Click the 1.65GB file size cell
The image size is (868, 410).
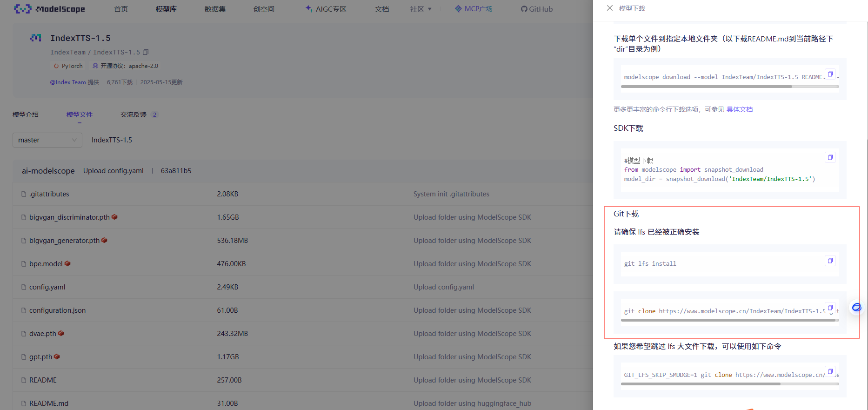coord(227,217)
